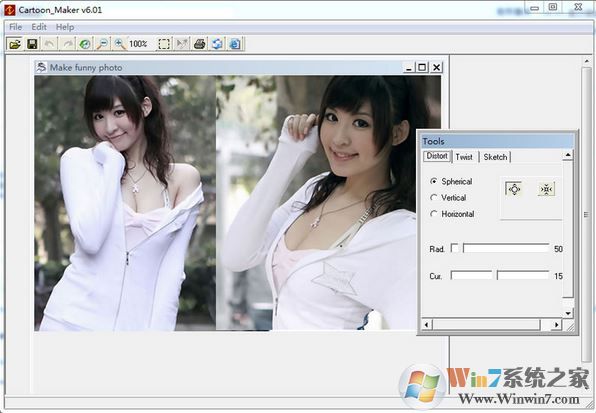Choose the expand distortion icon in Tools
596x413 pixels.
coord(514,189)
